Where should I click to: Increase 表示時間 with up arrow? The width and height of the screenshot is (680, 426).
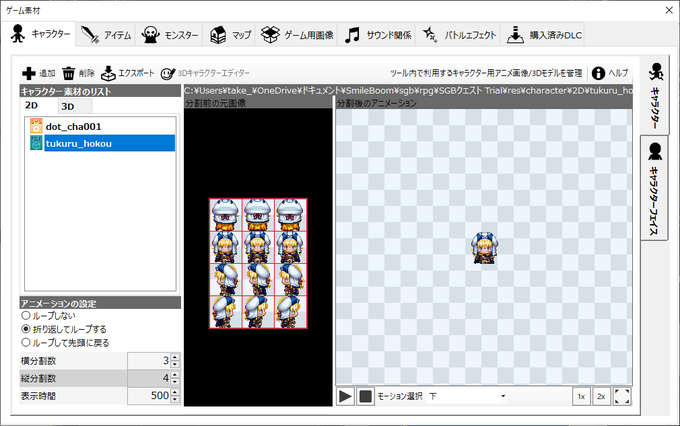(x=175, y=392)
